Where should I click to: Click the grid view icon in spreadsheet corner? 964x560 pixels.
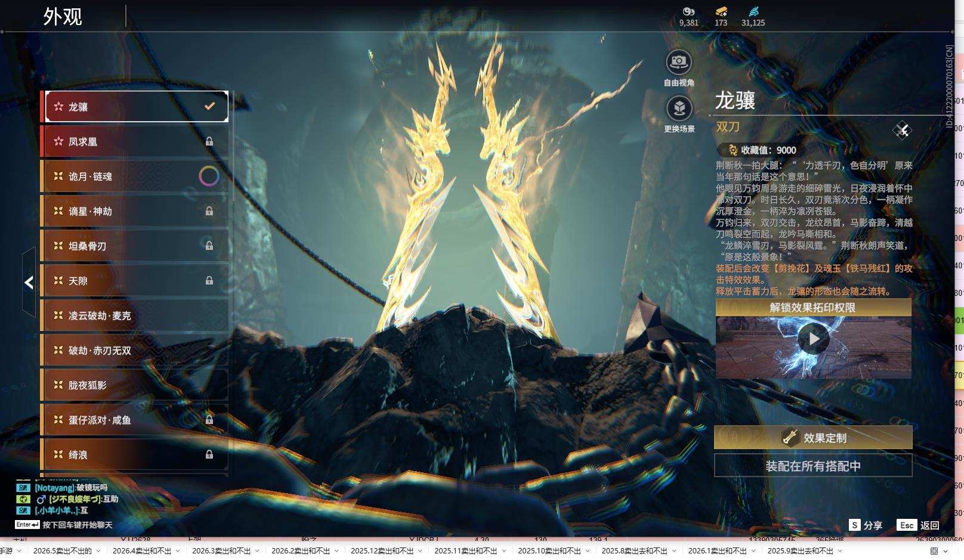point(934,551)
